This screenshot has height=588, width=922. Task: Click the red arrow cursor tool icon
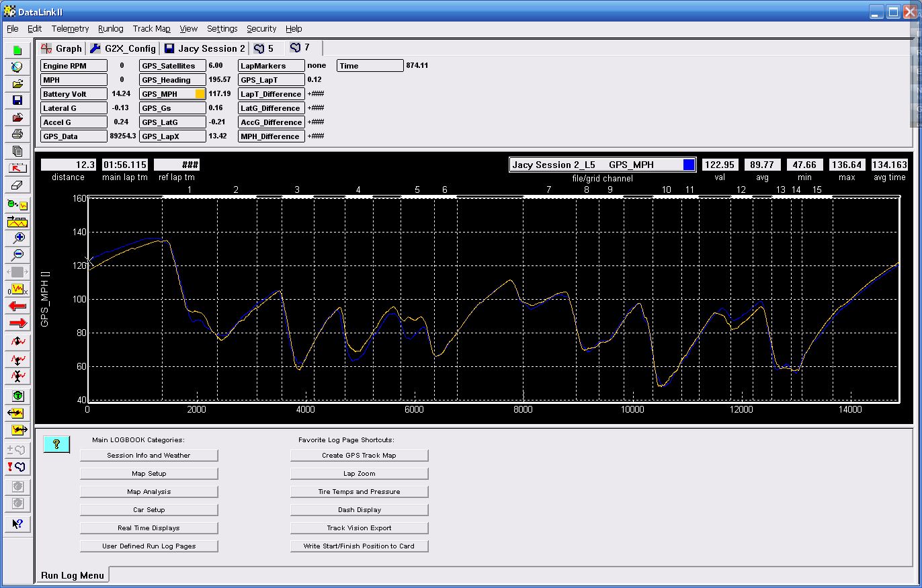17,168
